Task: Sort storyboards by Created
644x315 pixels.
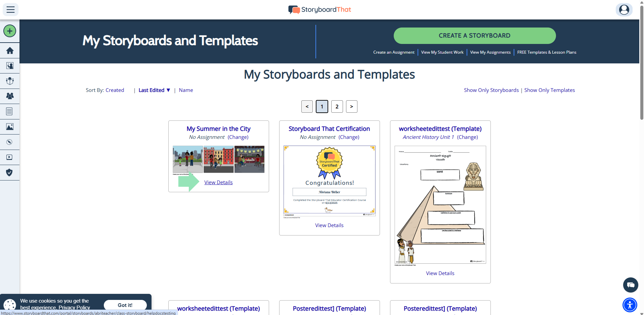Action: (x=115, y=90)
